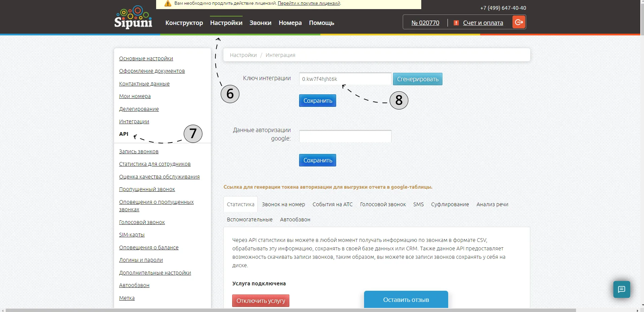Open the Конструктор menu
Viewport: 644px width, 312px height.
(184, 23)
